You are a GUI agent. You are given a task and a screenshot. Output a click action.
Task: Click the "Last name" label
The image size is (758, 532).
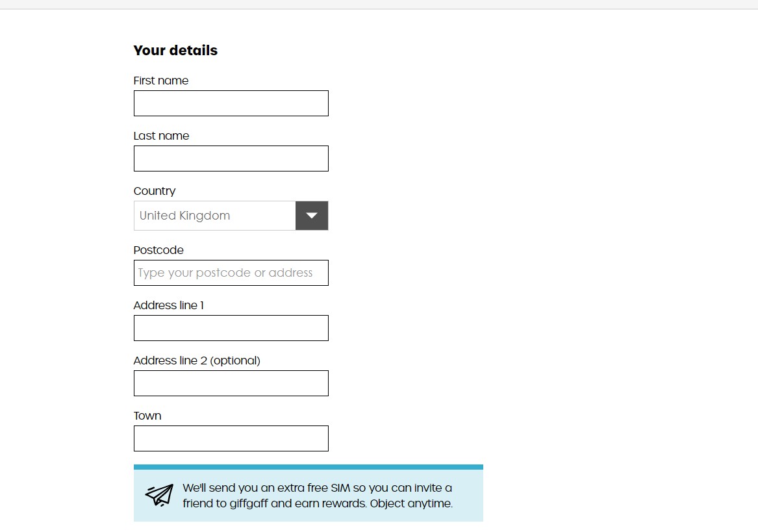click(162, 136)
